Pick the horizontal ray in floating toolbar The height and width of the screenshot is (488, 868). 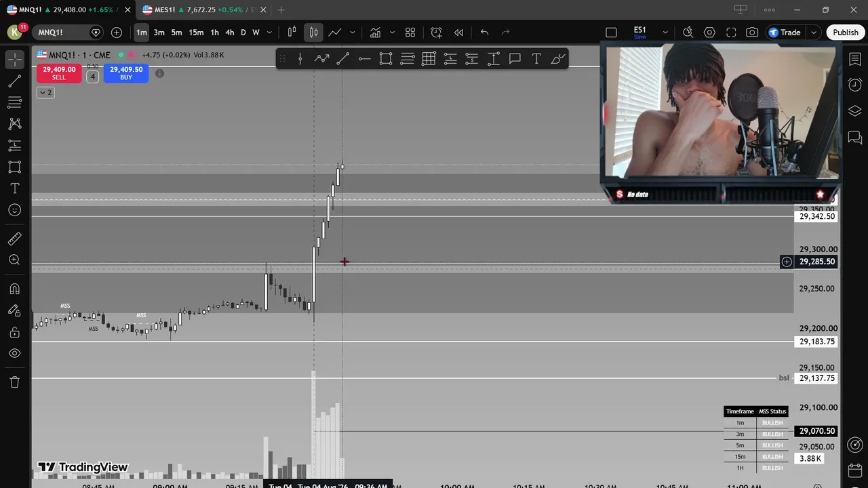point(364,59)
